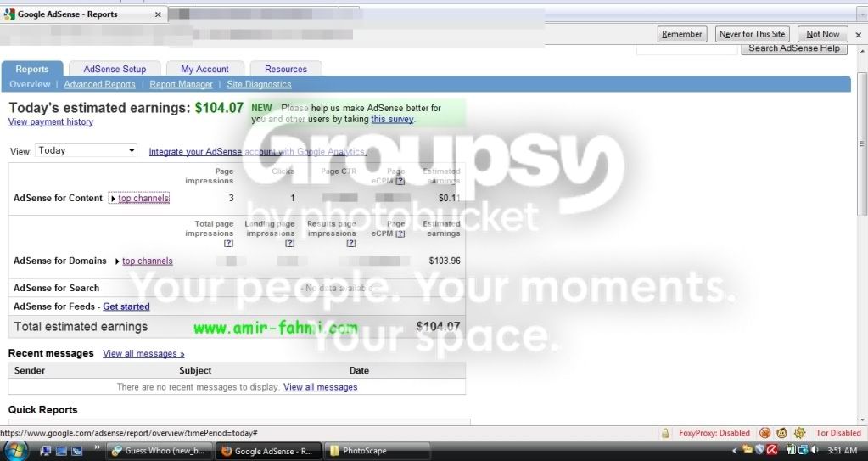Click the Sender column header
The width and height of the screenshot is (868, 461).
[x=30, y=370]
